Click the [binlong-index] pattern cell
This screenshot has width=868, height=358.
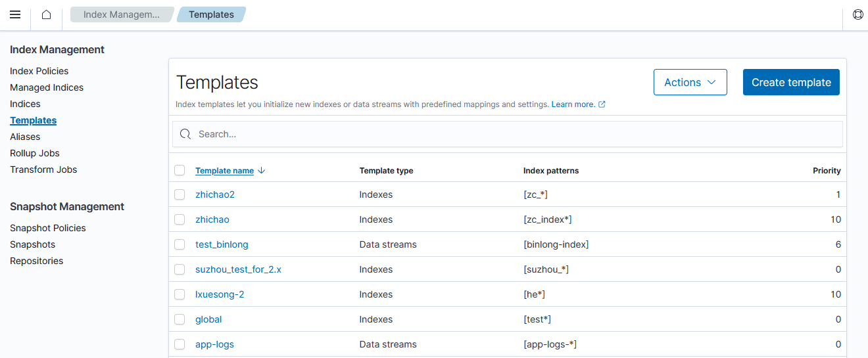tap(556, 244)
